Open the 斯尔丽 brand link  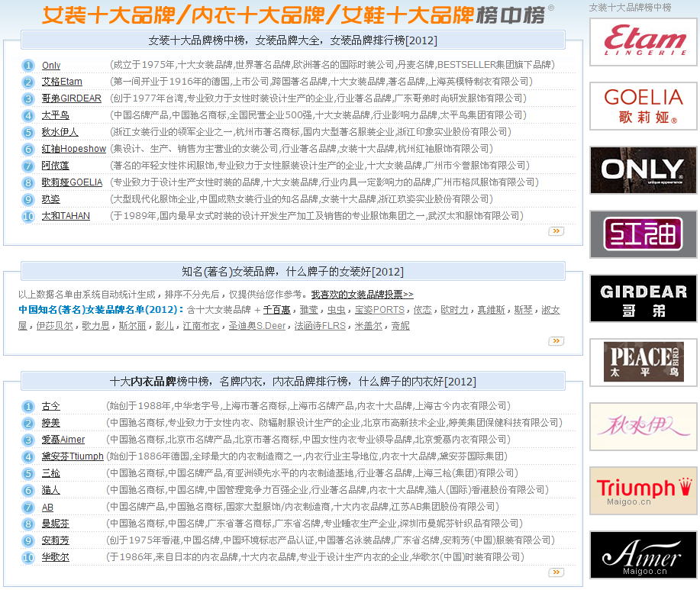[x=132, y=326]
